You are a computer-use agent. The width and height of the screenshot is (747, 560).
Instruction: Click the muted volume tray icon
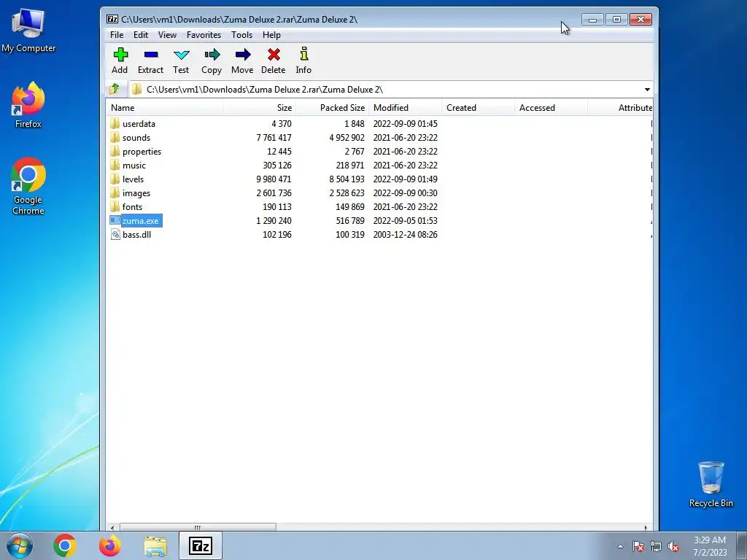(673, 546)
